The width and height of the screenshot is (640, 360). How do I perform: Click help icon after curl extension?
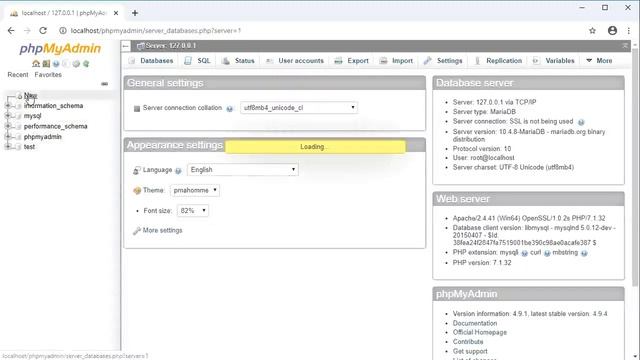tap(547, 253)
